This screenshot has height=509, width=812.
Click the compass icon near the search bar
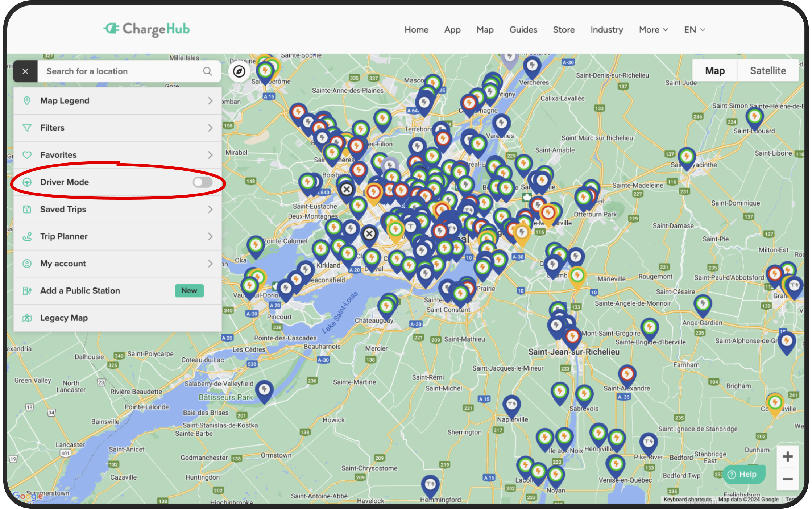(239, 71)
